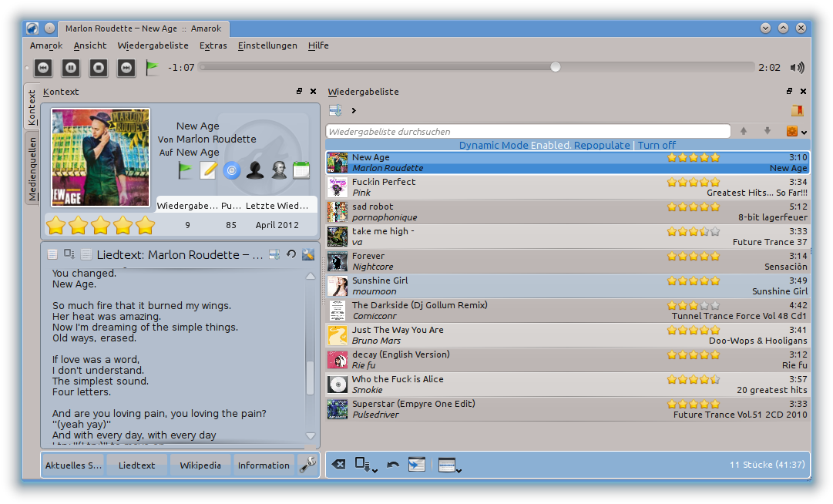Set rating with the fifth large star
The height and width of the screenshot is (504, 833).
click(x=145, y=225)
